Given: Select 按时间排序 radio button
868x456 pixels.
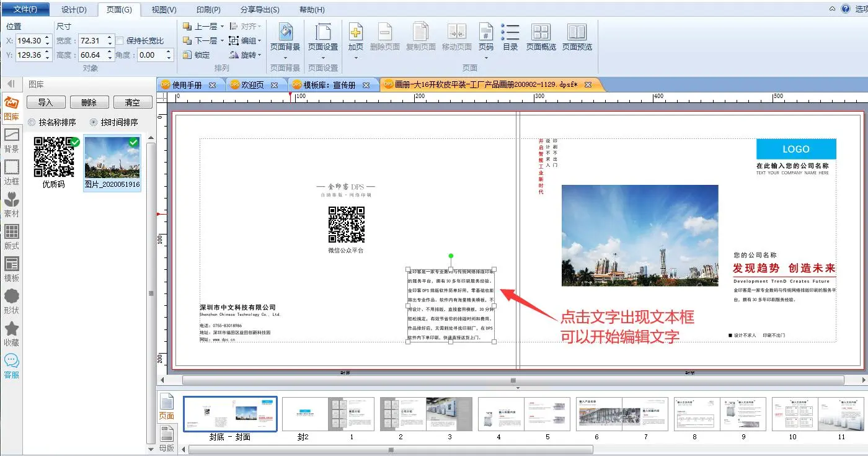Looking at the screenshot, I should coord(94,122).
